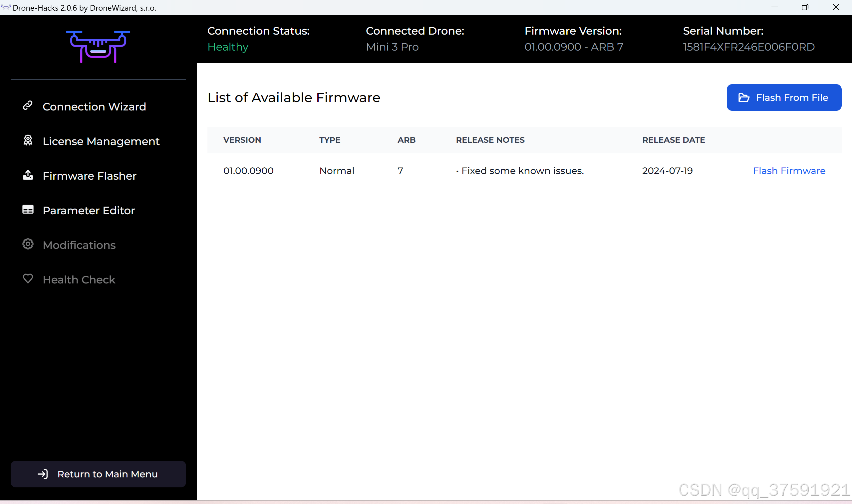
Task: Click the Flash Firmware link for 01.00.0900
Action: pyautogui.click(x=789, y=171)
